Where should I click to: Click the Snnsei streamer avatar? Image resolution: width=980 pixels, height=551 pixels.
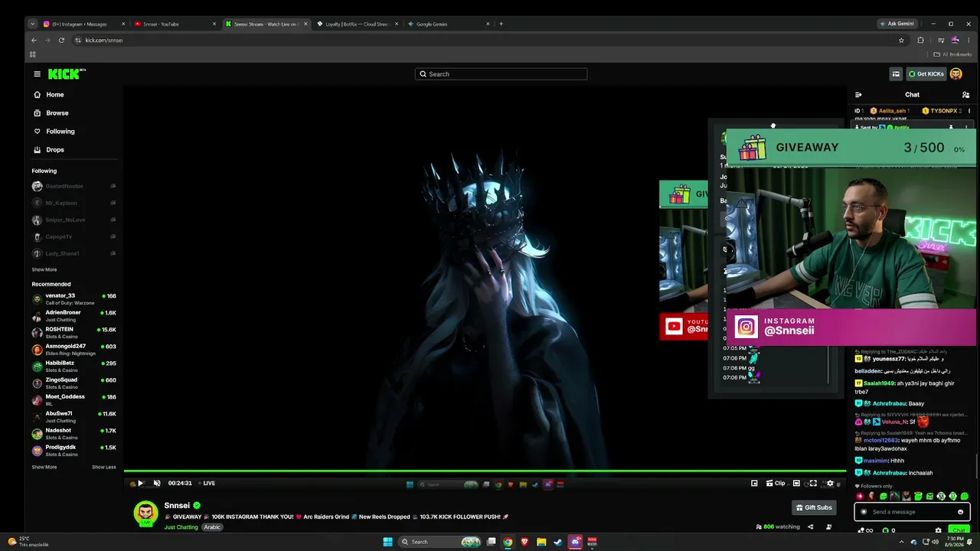(x=146, y=514)
